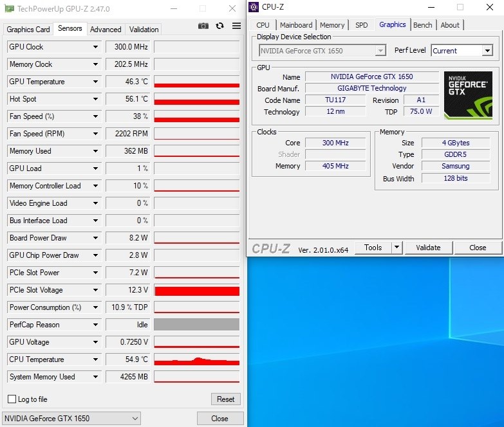Click the Tools button in CPU-Z

[x=373, y=247]
